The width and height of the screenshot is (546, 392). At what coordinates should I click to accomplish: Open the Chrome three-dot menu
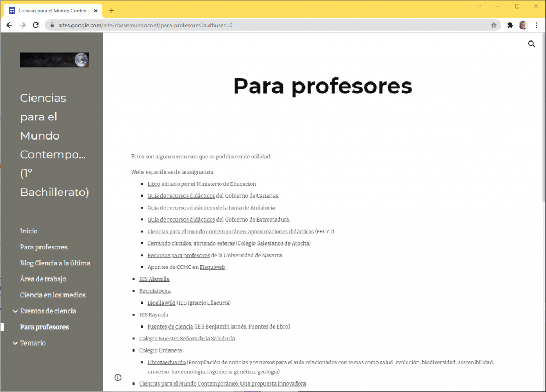(x=536, y=25)
